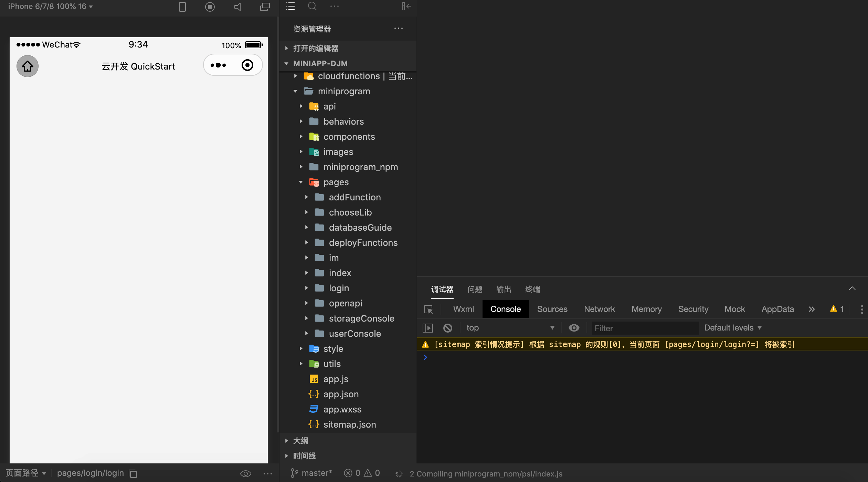Screen dimensions: 868x482
Task: Clear console with the ban icon
Action: (448, 328)
